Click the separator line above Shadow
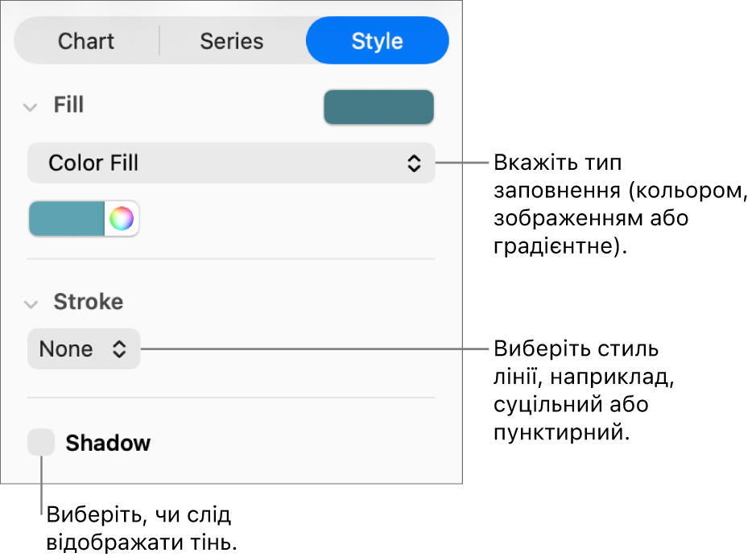This screenshot has height=557, width=756. pyautogui.click(x=231, y=398)
